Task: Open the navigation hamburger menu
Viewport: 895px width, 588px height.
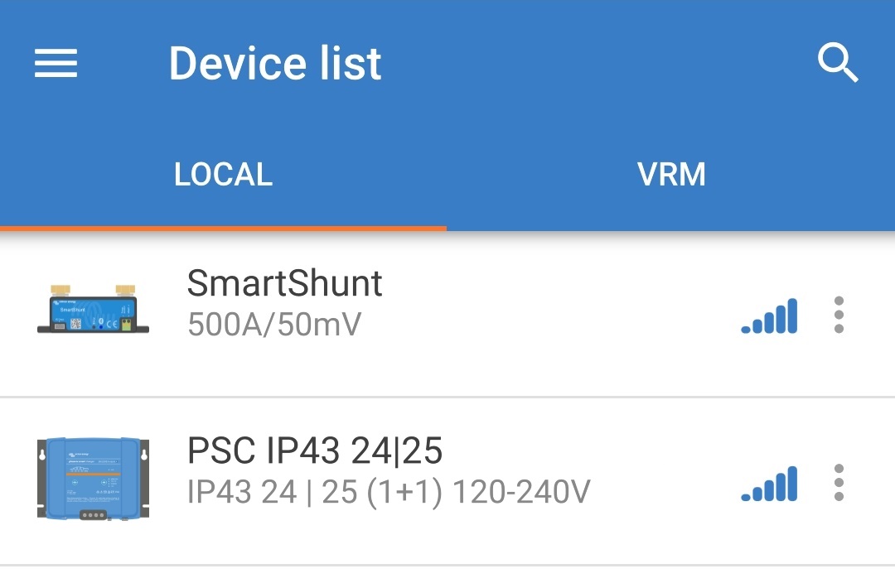Action: (x=56, y=63)
